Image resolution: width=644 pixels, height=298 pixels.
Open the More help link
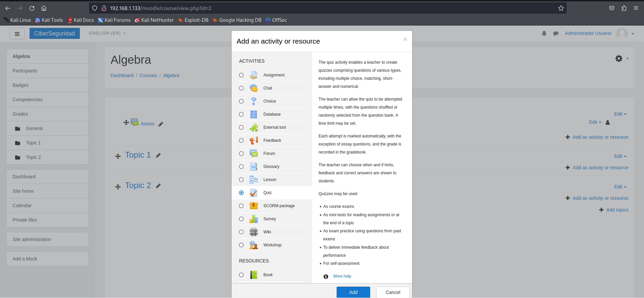click(342, 276)
